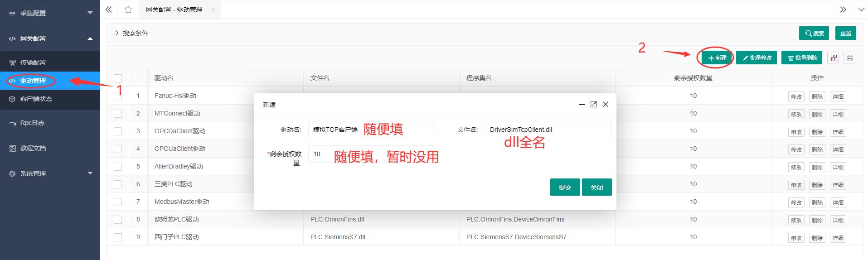Expand the 采集配置 sidebar menu
This screenshot has height=260, width=868.
point(50,13)
